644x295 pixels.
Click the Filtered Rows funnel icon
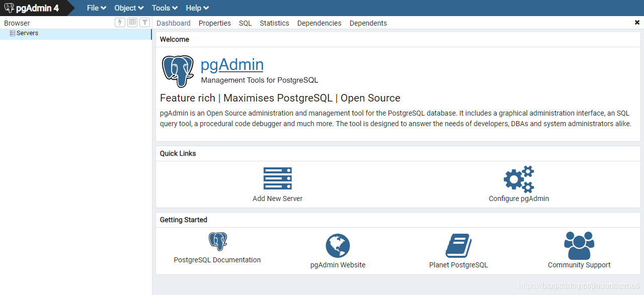pyautogui.click(x=144, y=22)
